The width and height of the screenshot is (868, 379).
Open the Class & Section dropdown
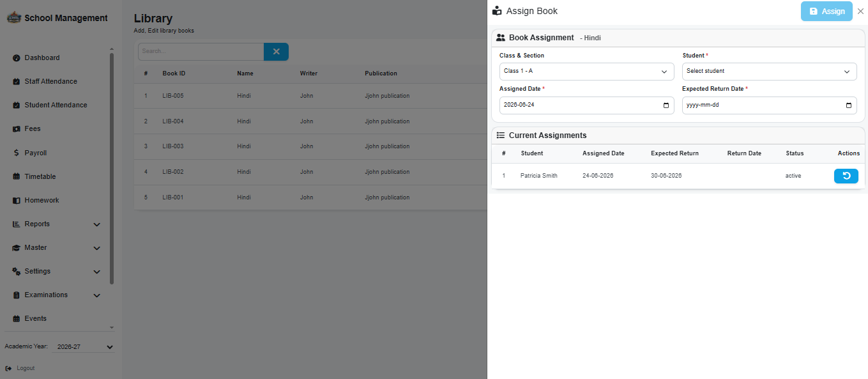coord(586,72)
